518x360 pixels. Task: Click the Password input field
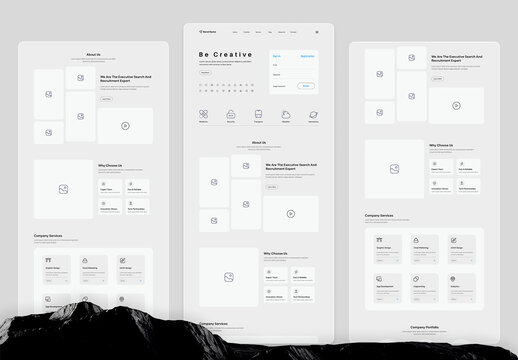294,75
